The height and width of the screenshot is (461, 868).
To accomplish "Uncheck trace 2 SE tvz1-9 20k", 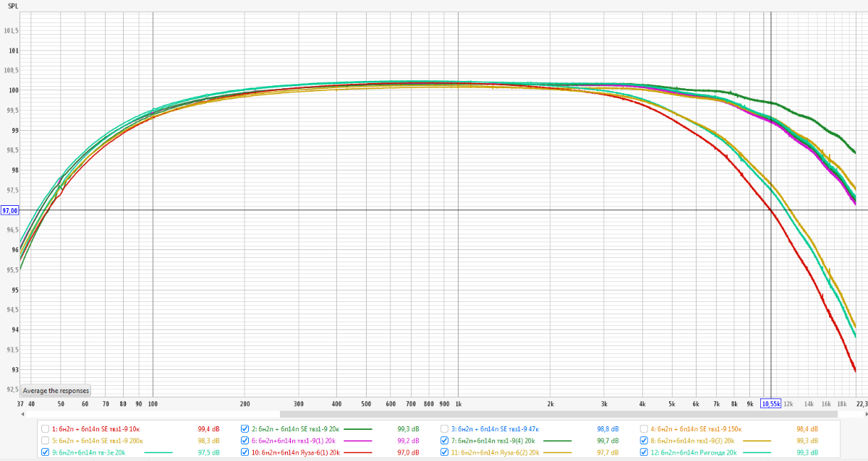I will tap(244, 428).
